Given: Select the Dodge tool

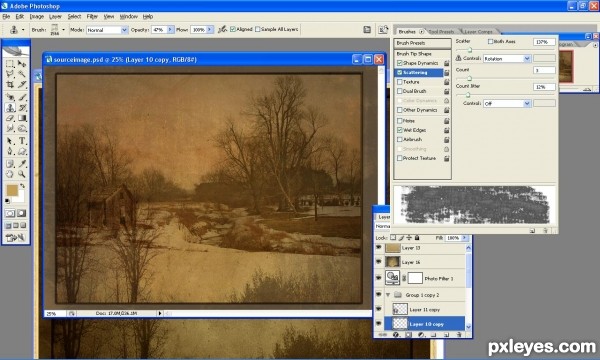Looking at the screenshot, I should click(x=22, y=129).
